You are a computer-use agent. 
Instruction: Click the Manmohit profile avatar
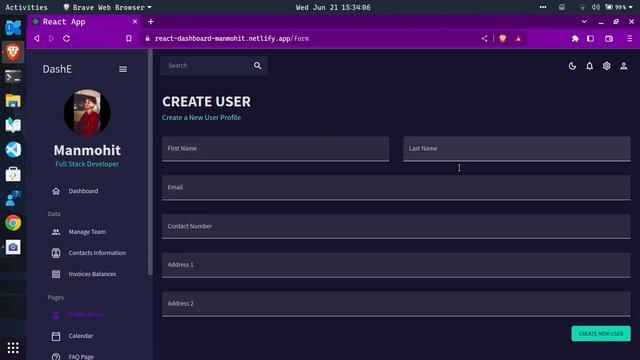pos(87,113)
